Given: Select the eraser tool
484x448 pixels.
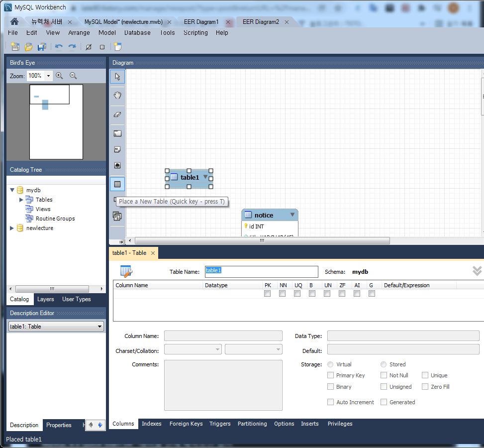Looking at the screenshot, I should 117,114.
